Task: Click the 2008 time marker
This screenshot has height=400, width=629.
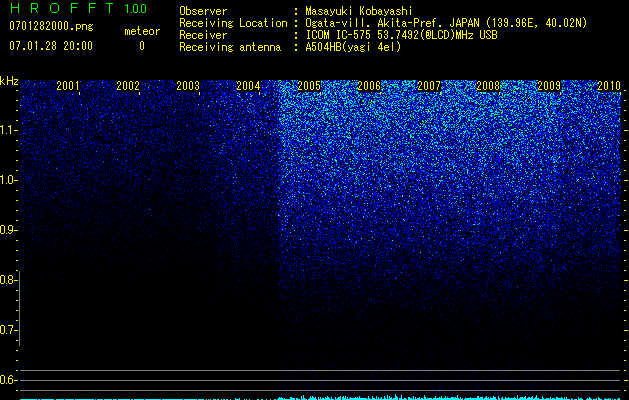Action: pyautogui.click(x=489, y=85)
